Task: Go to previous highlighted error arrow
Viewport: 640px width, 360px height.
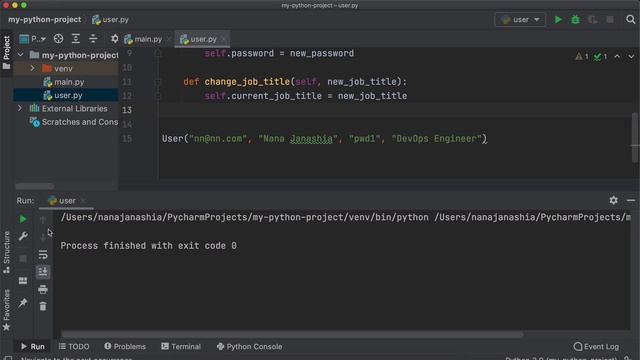Action: pos(617,56)
